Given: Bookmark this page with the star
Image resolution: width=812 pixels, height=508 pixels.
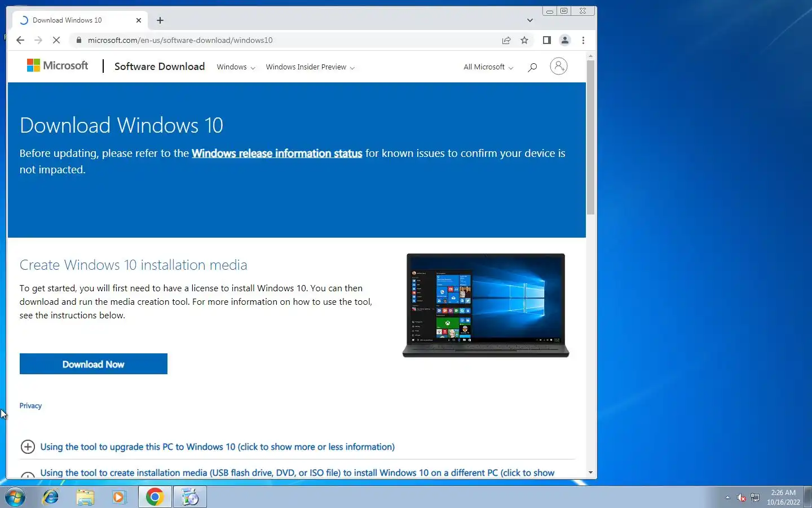Looking at the screenshot, I should [524, 40].
